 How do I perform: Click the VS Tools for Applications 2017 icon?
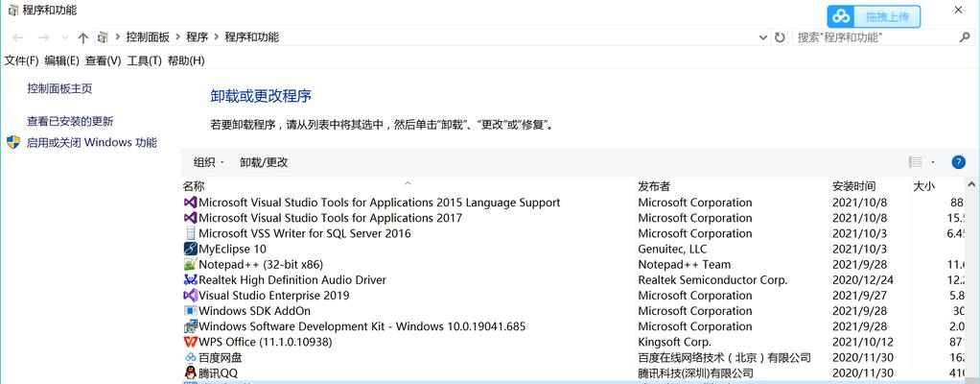[191, 218]
